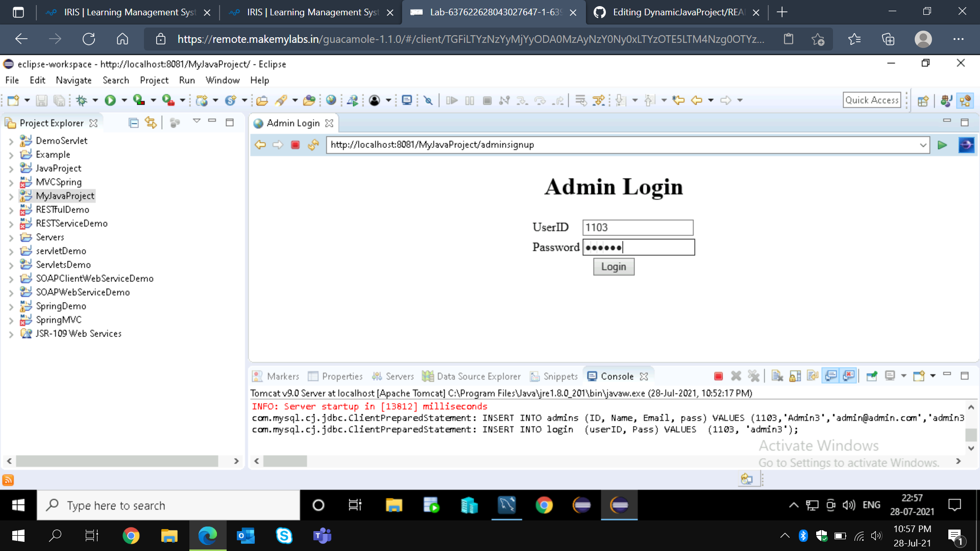The width and height of the screenshot is (980, 551).
Task: Click the Password input field
Action: (x=639, y=247)
